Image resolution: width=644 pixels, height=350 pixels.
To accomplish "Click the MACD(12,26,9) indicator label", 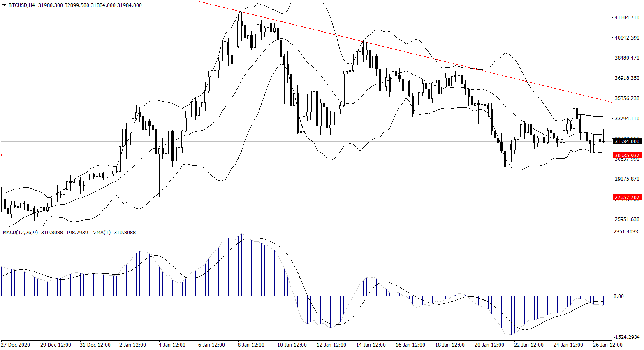I will coord(20,233).
